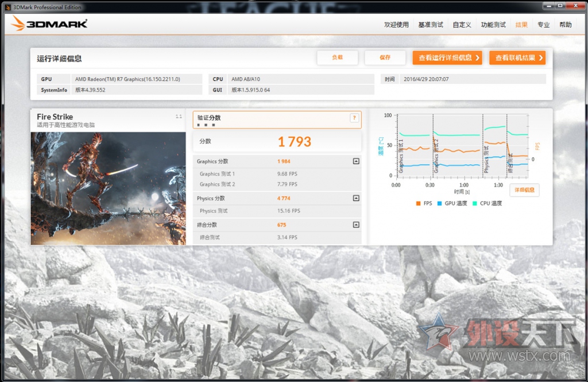Click the GUI version 1.5.915.0 64
The width and height of the screenshot is (588, 382).
[250, 90]
